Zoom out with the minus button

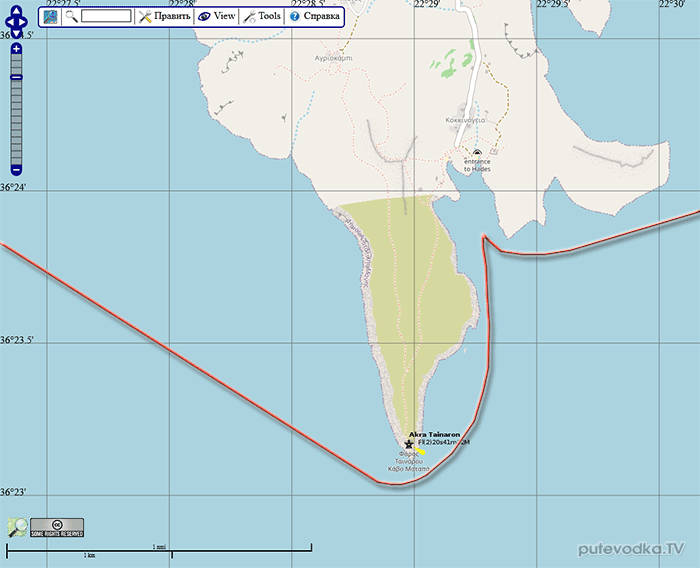(16, 170)
